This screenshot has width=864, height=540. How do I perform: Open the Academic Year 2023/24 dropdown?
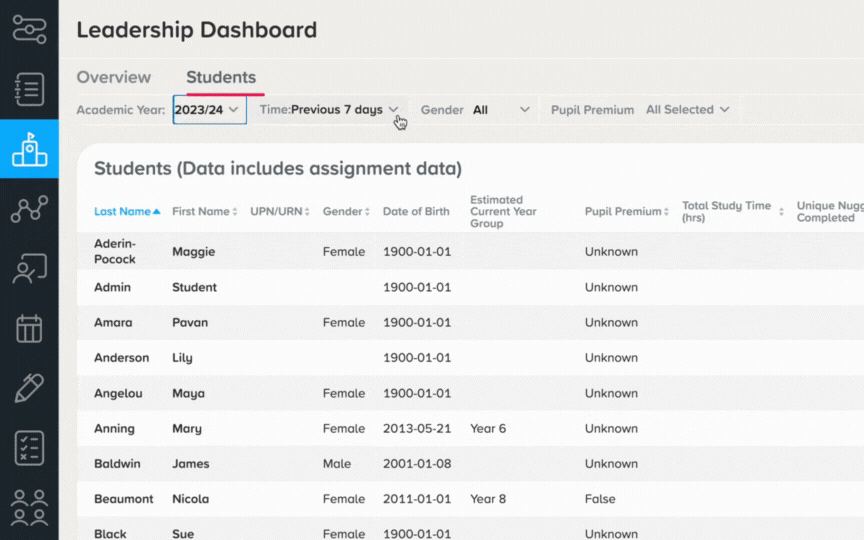pos(209,110)
